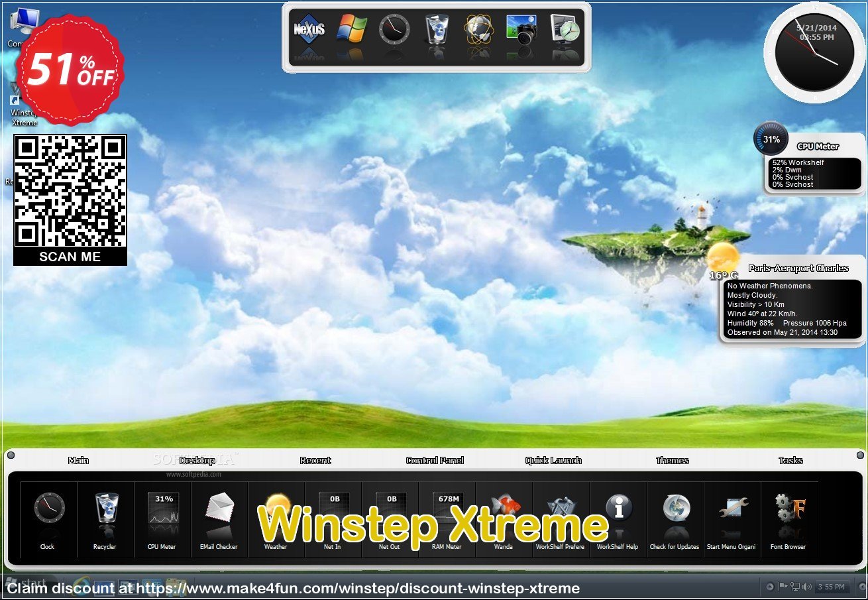Screen dimensions: 868x600
Task: Open the analog clock icon in the top dock
Action: 394,30
